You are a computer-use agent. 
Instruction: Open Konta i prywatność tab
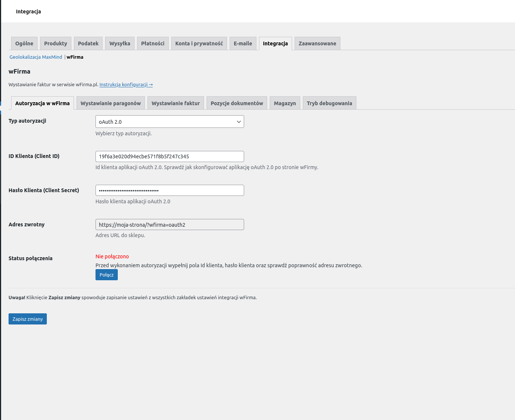click(x=199, y=43)
